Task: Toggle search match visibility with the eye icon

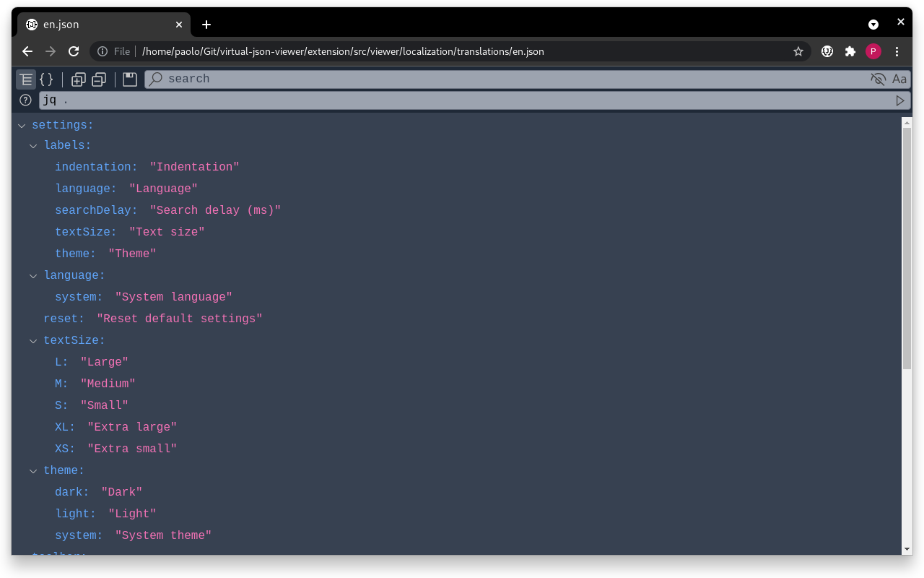Action: (x=878, y=79)
